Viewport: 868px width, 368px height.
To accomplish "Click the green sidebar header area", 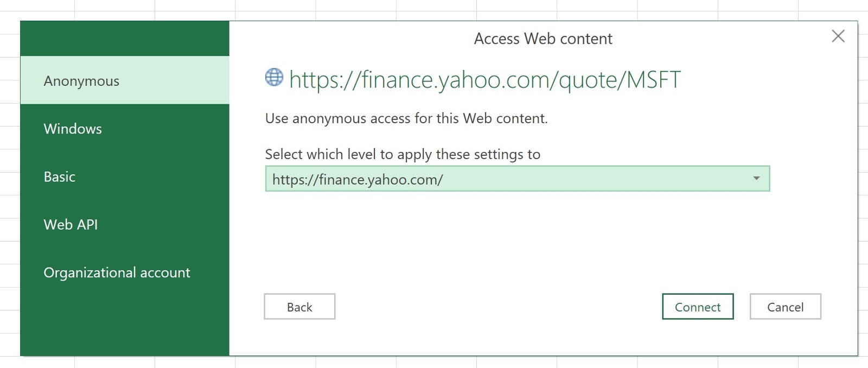I will click(124, 37).
